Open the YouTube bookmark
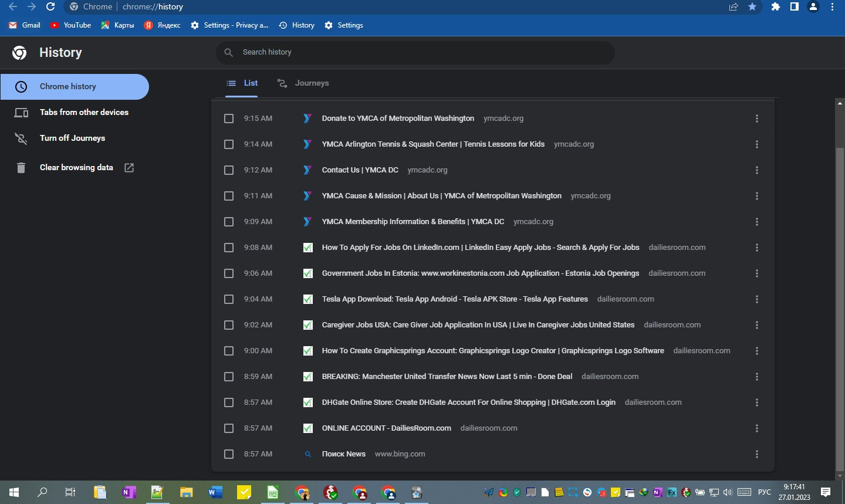Image resolution: width=845 pixels, height=504 pixels. coord(70,25)
